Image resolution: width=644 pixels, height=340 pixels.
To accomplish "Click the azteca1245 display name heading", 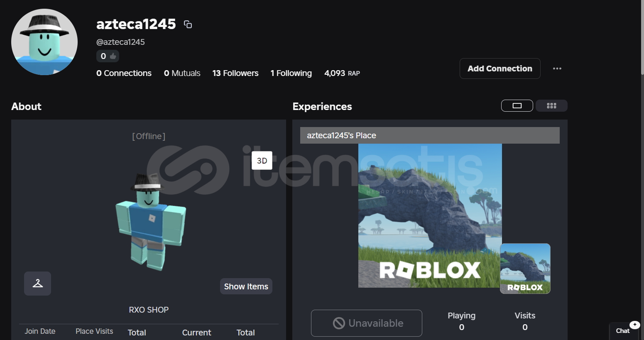I will pos(136,24).
